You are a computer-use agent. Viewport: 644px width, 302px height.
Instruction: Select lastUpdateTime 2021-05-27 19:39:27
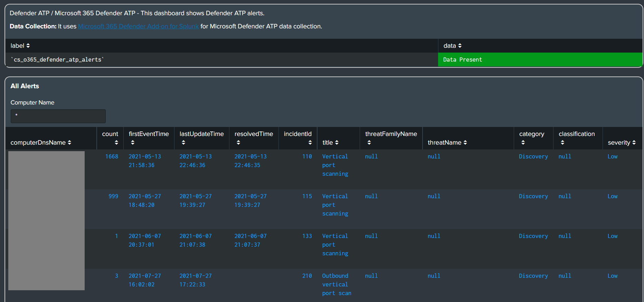tap(196, 201)
